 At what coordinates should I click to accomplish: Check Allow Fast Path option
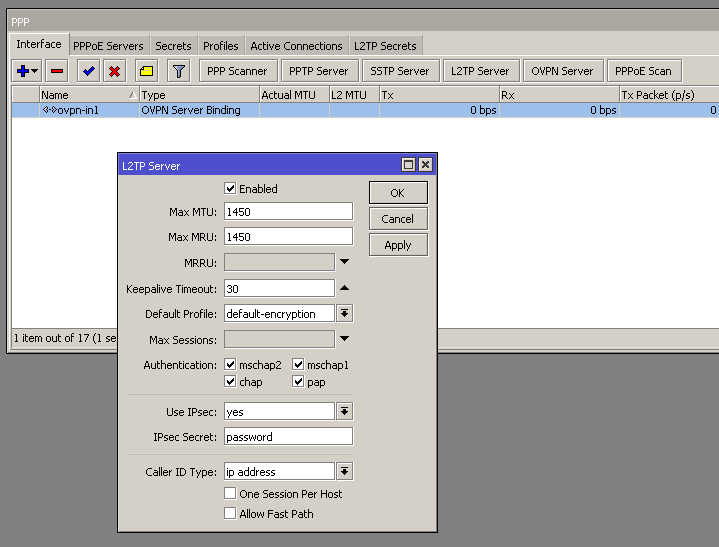pyautogui.click(x=231, y=514)
